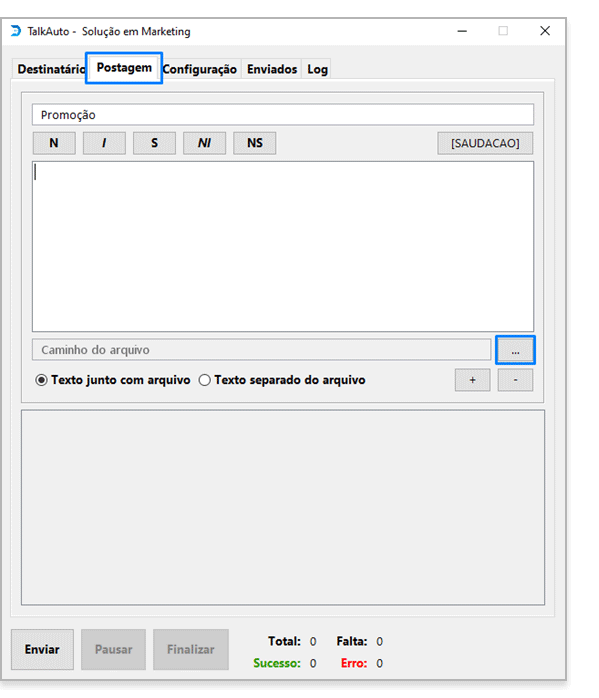Select Texto separado do arquivo option
This screenshot has width=599, height=698.
click(282, 380)
